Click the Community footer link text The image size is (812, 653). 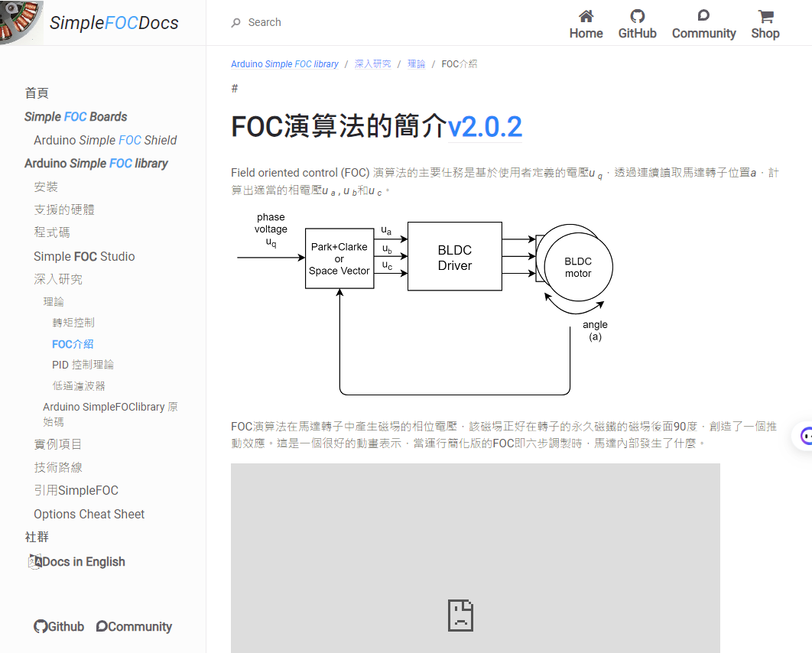click(x=140, y=626)
